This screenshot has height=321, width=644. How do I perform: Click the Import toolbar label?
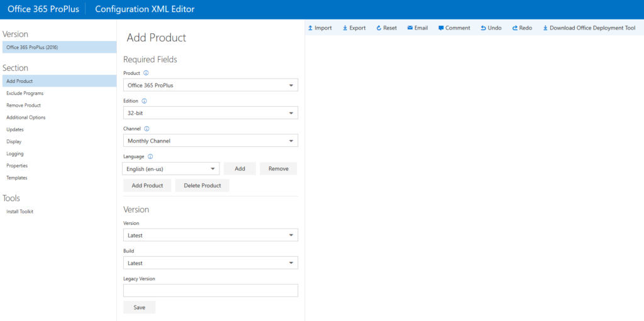pos(323,28)
